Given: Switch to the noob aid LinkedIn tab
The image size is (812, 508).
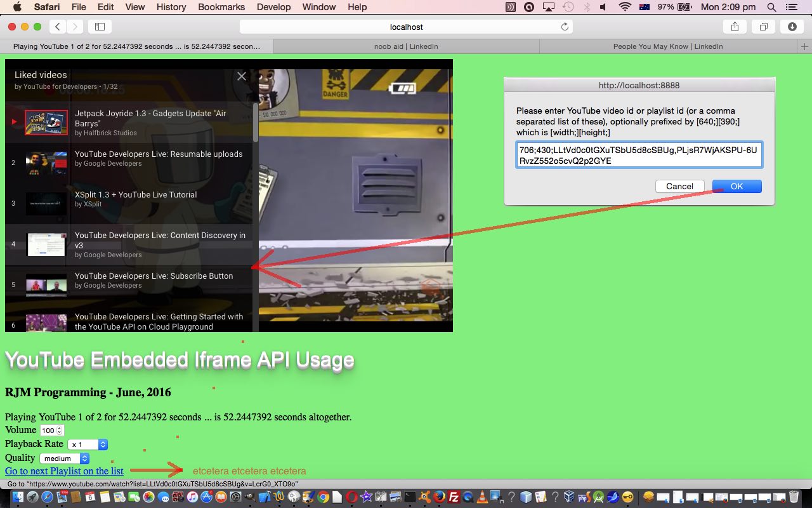Looking at the screenshot, I should coord(406,46).
